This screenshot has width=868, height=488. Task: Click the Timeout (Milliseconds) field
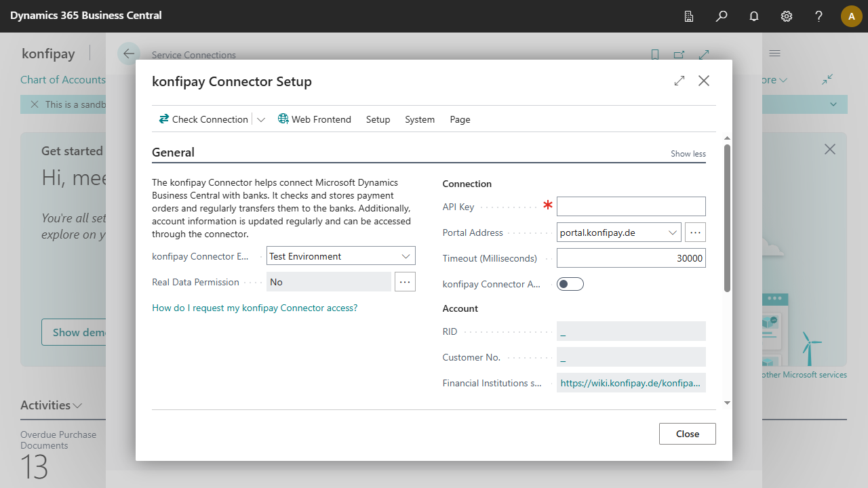pyautogui.click(x=631, y=258)
